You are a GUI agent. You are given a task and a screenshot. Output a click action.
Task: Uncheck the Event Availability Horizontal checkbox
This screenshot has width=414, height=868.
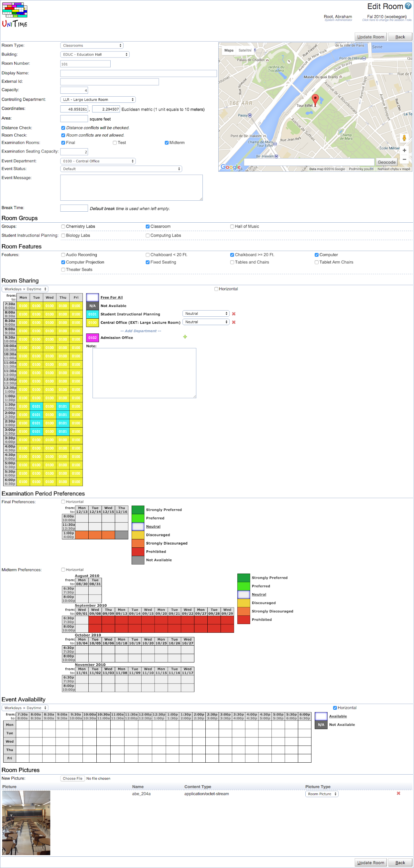click(x=335, y=708)
